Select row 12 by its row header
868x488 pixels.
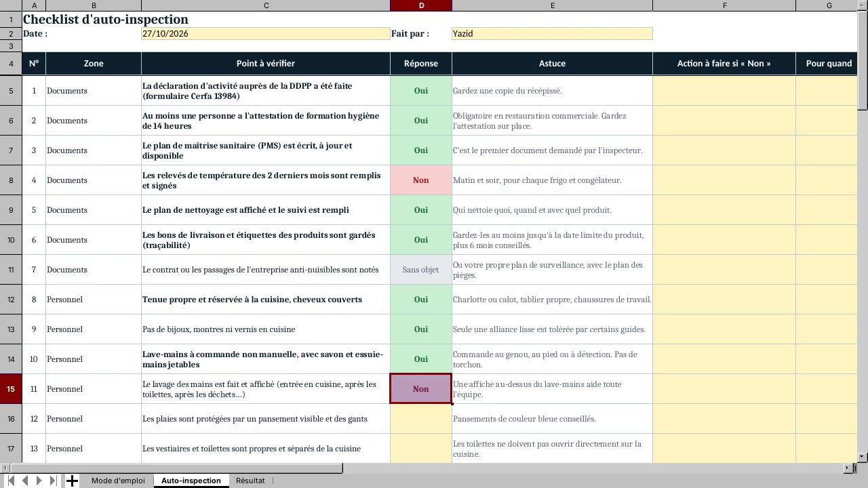11,300
